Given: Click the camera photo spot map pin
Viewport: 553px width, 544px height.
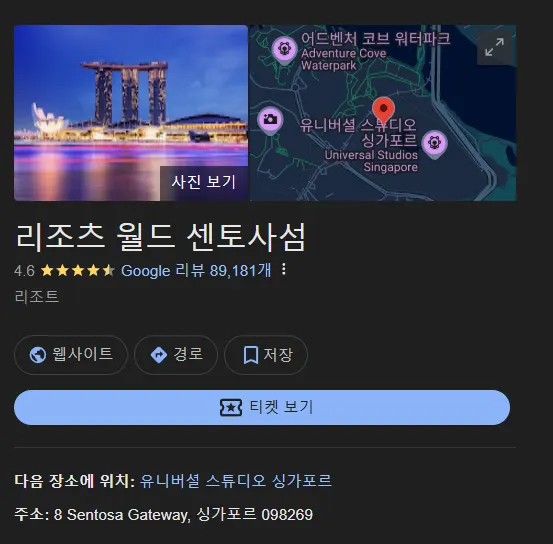Looking at the screenshot, I should (270, 120).
